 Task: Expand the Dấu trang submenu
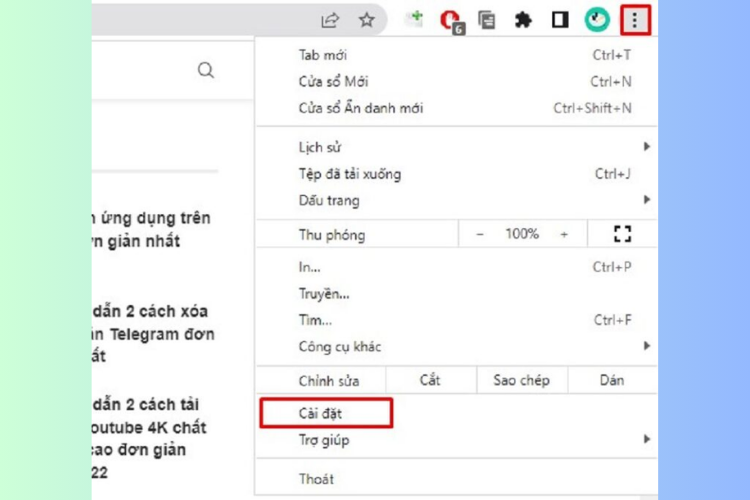456,200
